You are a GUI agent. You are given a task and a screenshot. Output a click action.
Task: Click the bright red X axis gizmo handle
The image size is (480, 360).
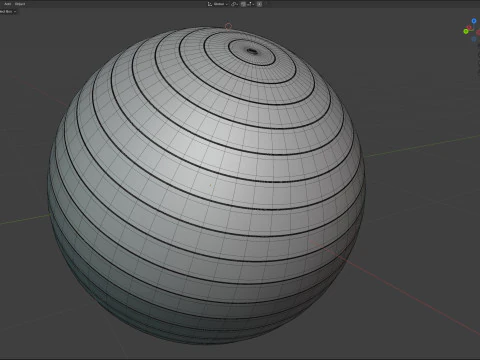coord(469,27)
